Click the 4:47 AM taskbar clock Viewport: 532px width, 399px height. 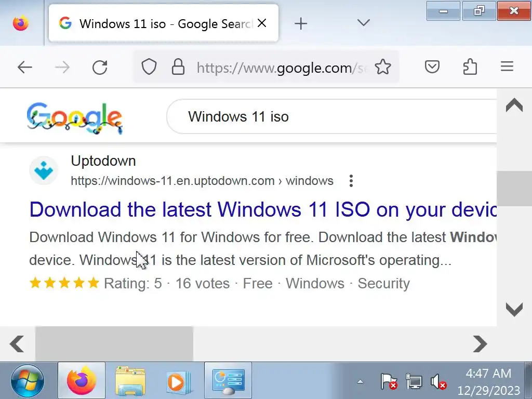click(488, 381)
